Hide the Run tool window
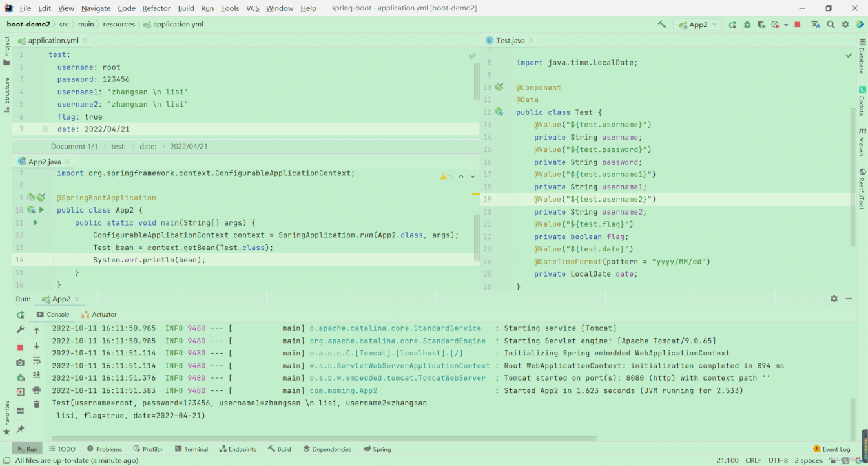This screenshot has width=868, height=466. (849, 299)
